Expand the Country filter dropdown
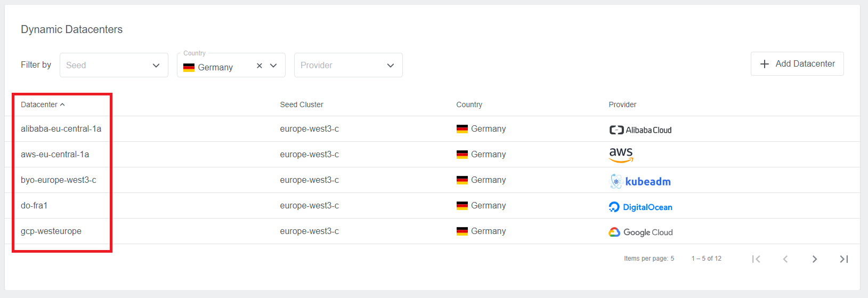Viewport: 868px width, 298px height. pyautogui.click(x=273, y=66)
